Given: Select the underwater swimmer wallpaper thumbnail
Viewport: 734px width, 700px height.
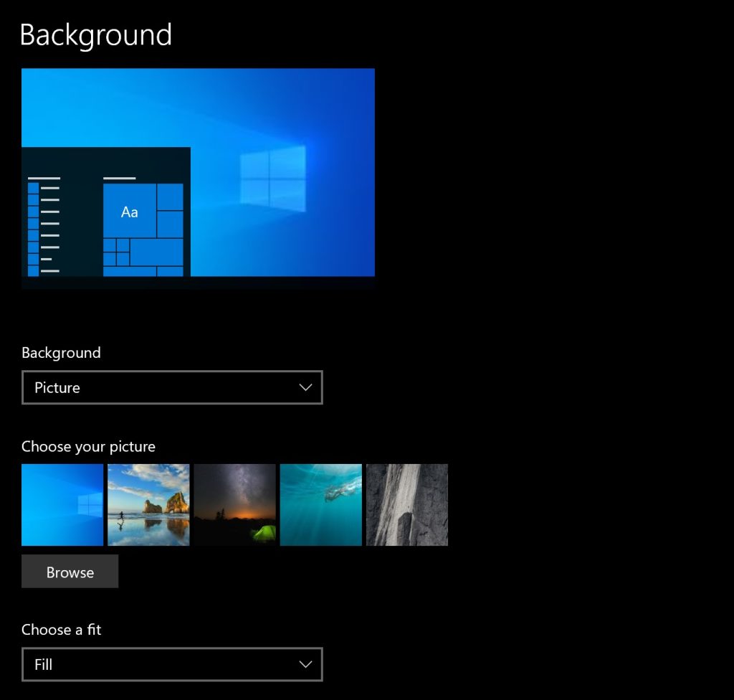Looking at the screenshot, I should 320,505.
